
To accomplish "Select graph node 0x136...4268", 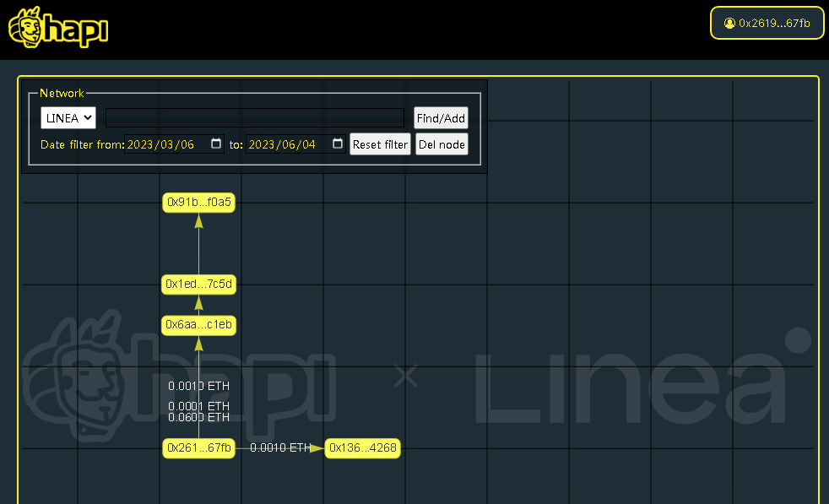I will [x=363, y=448].
